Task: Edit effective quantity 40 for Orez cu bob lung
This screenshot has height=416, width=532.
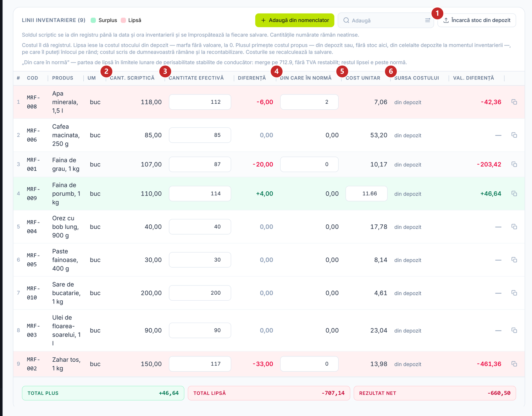Action: pos(200,226)
